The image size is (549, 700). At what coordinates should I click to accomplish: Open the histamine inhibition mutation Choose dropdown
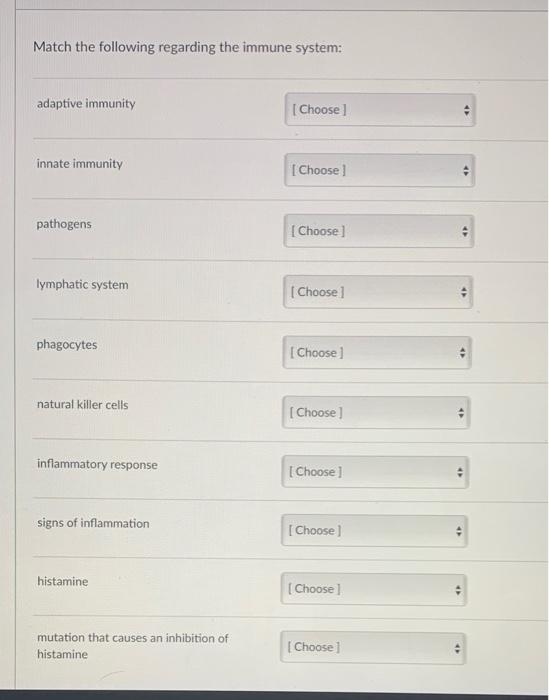[x=373, y=648]
